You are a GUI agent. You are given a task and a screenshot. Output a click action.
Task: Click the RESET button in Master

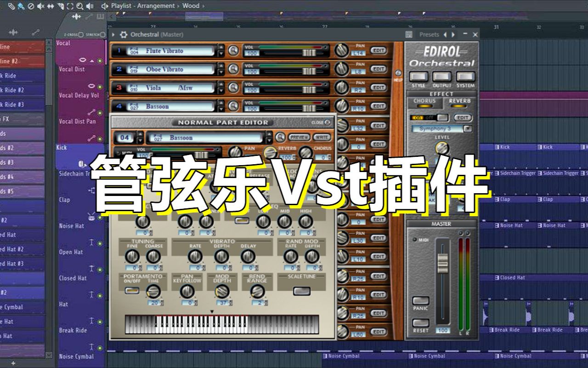click(x=421, y=323)
